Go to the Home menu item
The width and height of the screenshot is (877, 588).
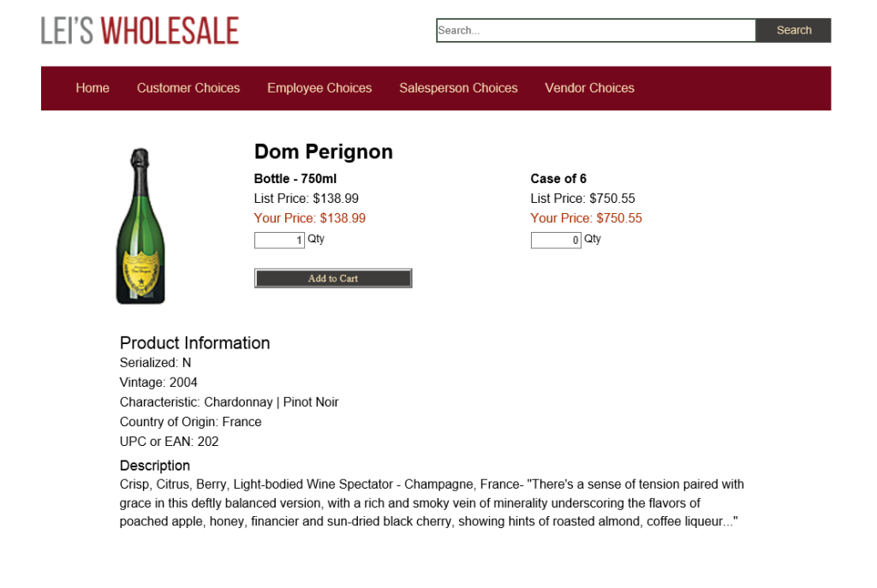[x=92, y=88]
